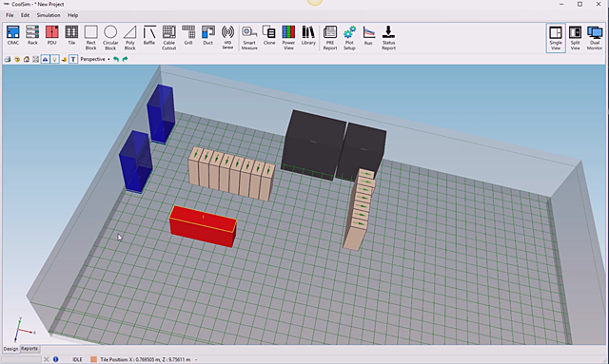The image size is (609, 364).
Task: Choose the Duct tool
Action: pos(207,35)
